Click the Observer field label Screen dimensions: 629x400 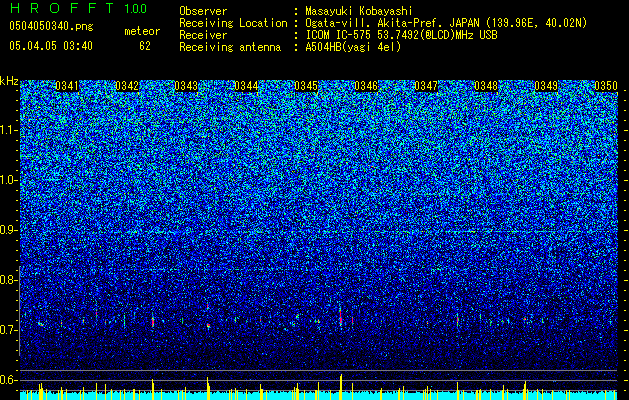click(x=203, y=11)
